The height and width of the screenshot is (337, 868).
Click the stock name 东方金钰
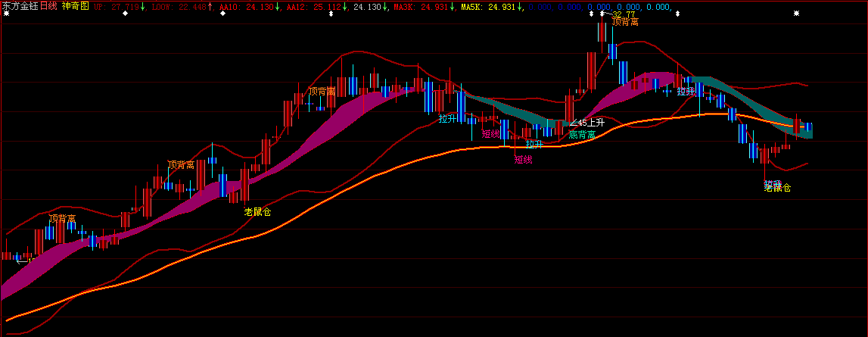tap(20, 6)
